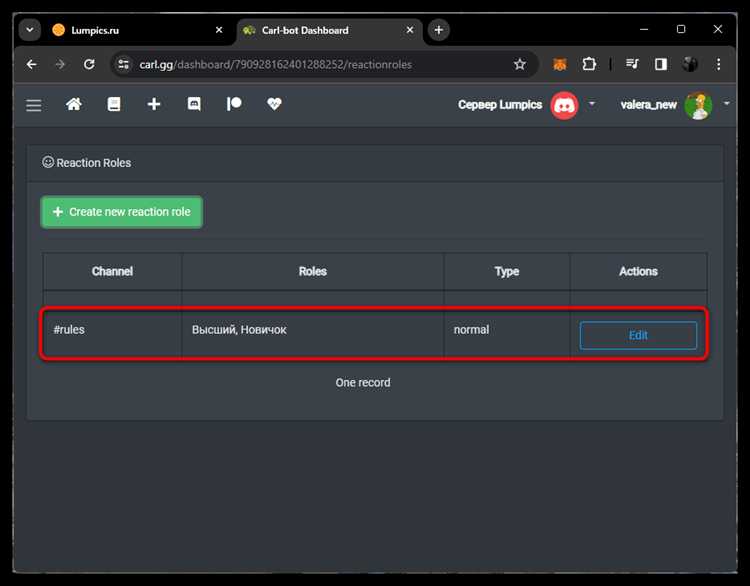Open the tab search chevron dropdown
The width and height of the screenshot is (750, 586).
pos(30,30)
